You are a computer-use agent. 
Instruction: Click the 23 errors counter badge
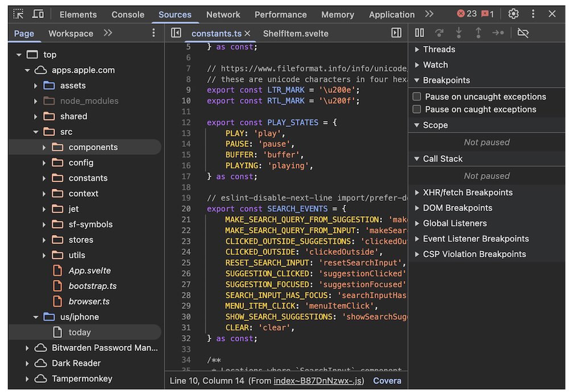(467, 14)
